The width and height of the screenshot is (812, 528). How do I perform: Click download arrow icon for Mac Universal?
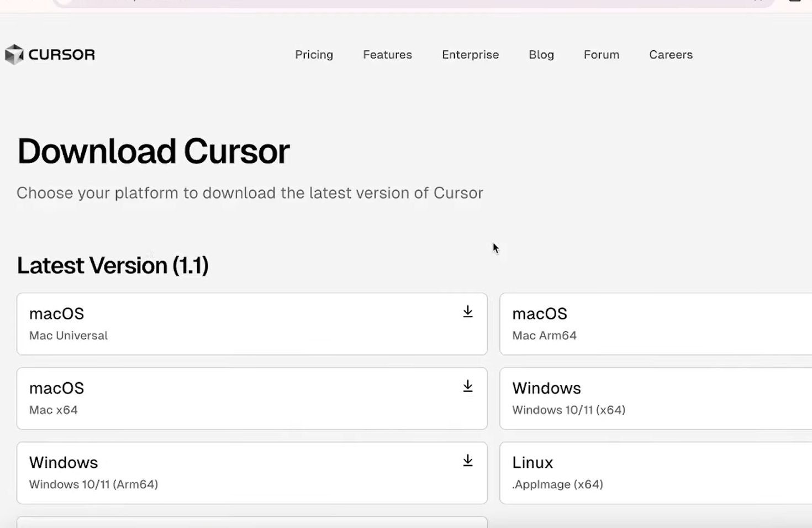[468, 312]
